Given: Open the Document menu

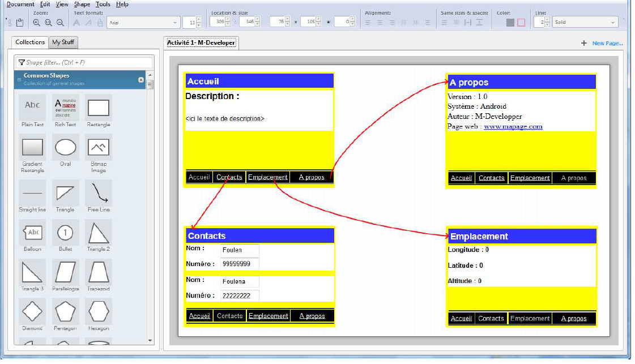Looking at the screenshot, I should [20, 4].
